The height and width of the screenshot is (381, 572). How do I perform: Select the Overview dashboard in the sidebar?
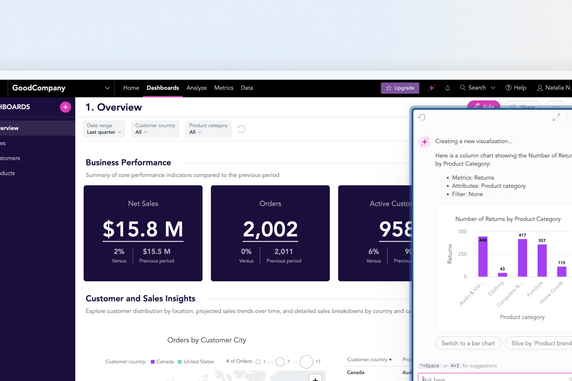pyautogui.click(x=37, y=128)
